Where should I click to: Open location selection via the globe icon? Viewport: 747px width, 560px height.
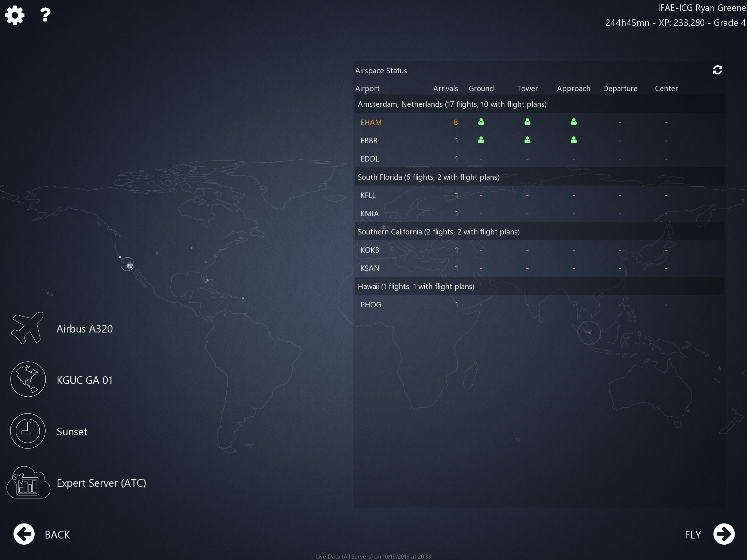(28, 380)
